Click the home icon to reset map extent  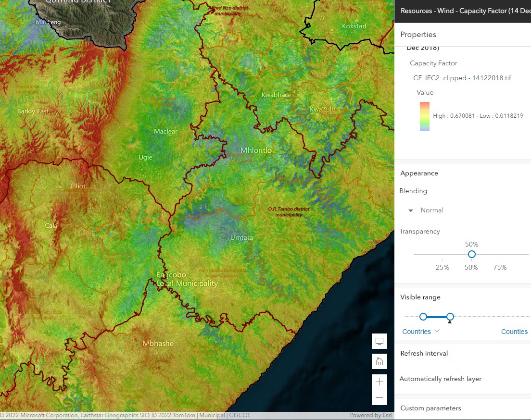(x=379, y=361)
